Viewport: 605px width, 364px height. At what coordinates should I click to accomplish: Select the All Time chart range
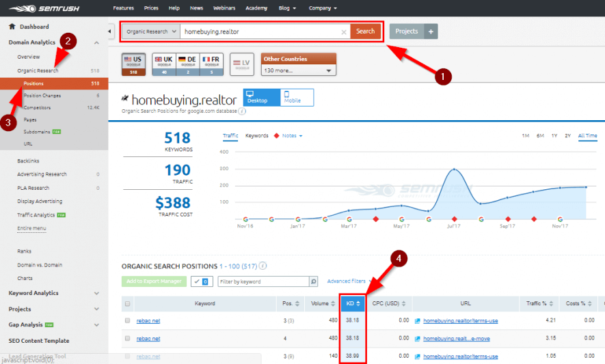587,136
